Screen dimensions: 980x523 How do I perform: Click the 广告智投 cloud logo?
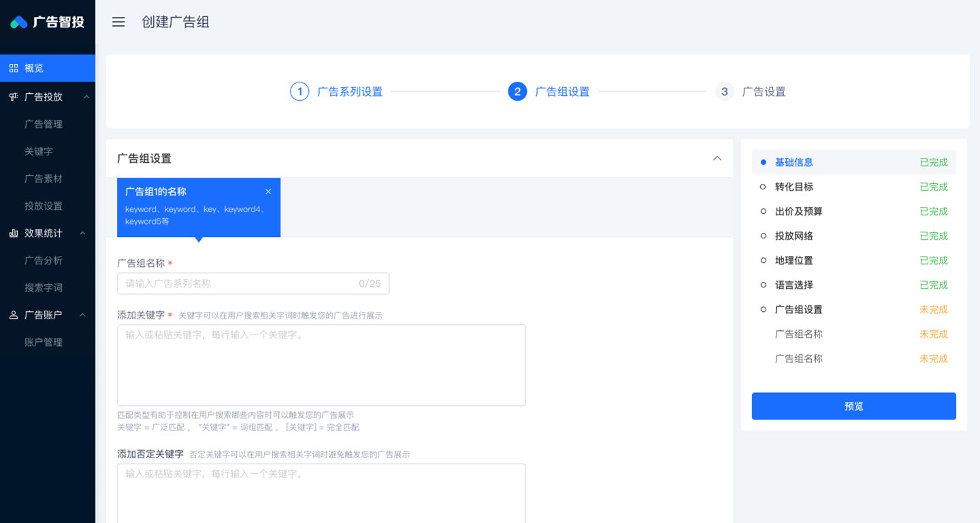[19, 22]
